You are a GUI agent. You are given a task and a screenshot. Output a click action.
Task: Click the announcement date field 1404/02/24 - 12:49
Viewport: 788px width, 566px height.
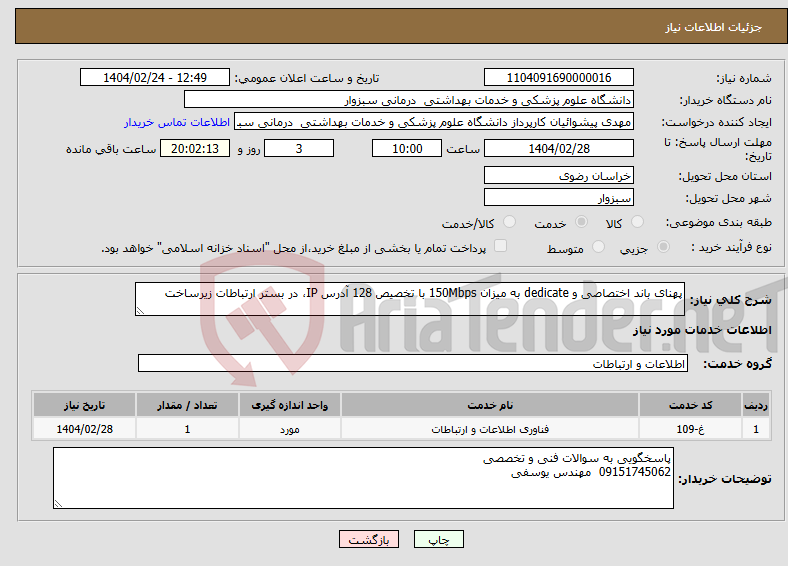point(155,77)
